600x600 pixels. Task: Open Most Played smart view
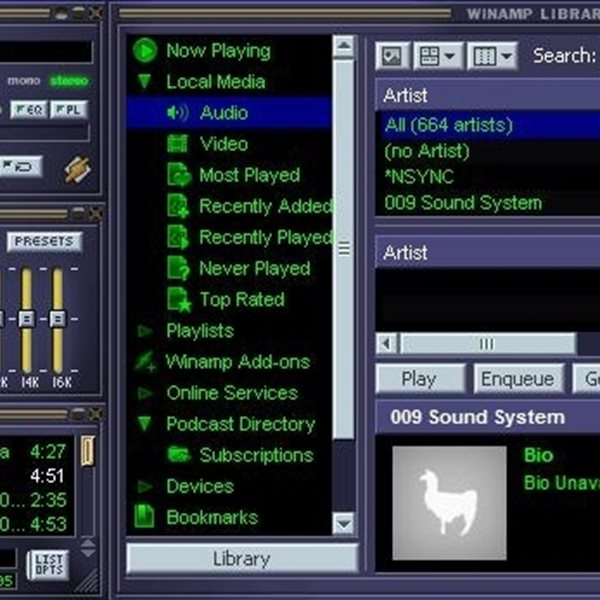(249, 175)
